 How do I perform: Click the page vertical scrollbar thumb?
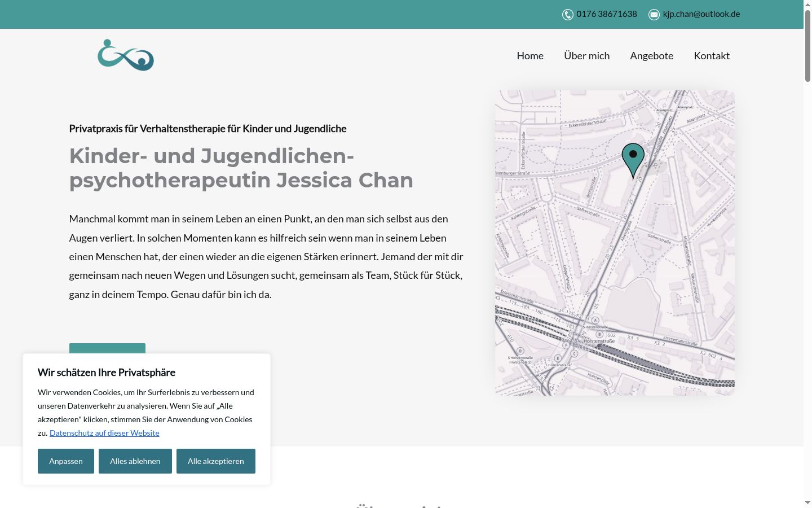coord(807,46)
